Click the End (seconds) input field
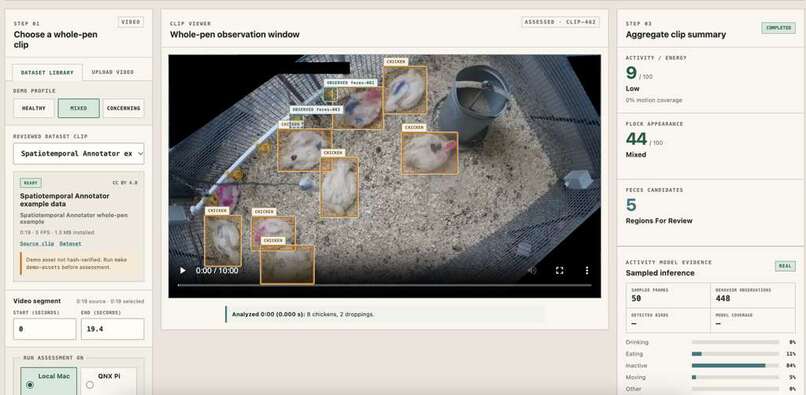 (x=113, y=329)
